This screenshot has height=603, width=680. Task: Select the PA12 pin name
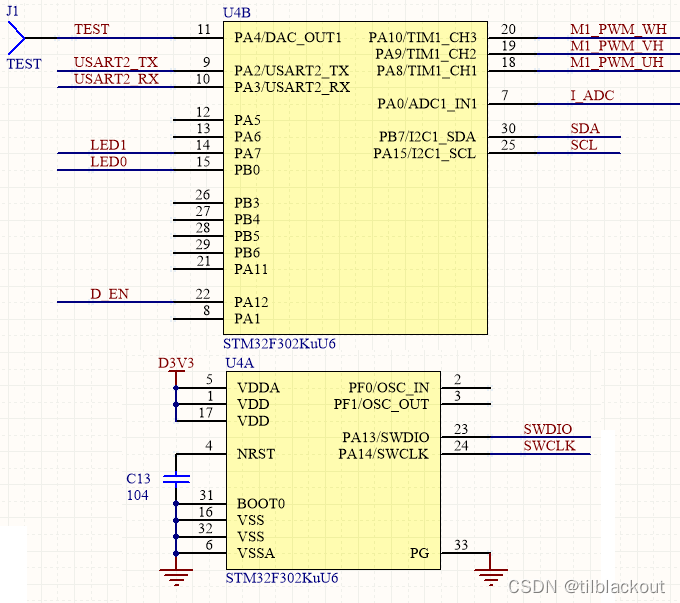(251, 302)
